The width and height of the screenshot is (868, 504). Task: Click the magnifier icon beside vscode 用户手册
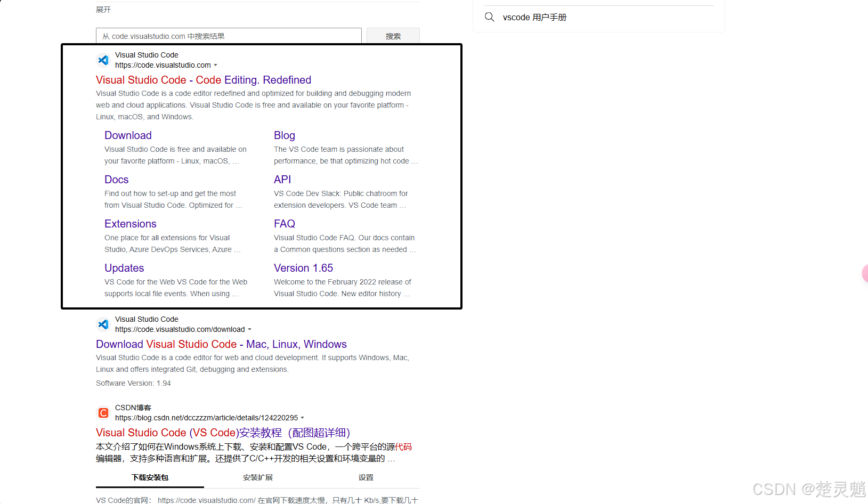point(489,17)
